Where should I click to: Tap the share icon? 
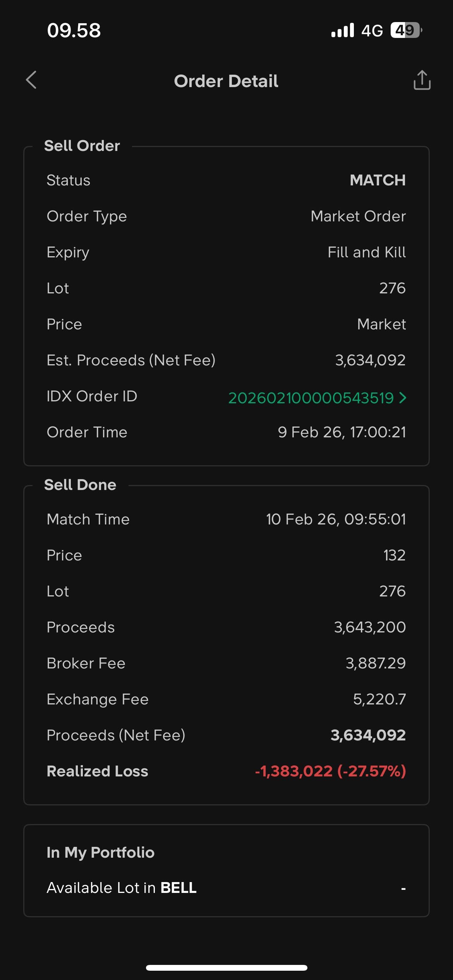422,80
